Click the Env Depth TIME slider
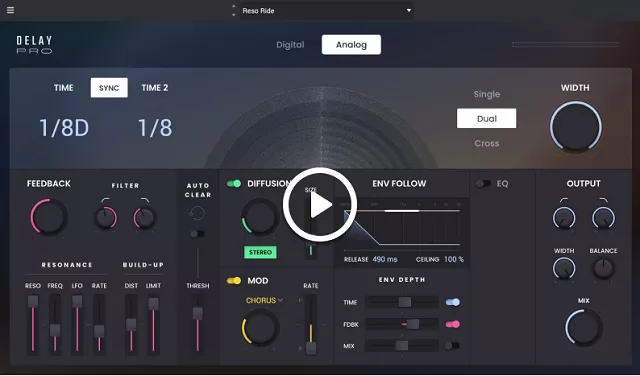The image size is (640, 376). (402, 302)
